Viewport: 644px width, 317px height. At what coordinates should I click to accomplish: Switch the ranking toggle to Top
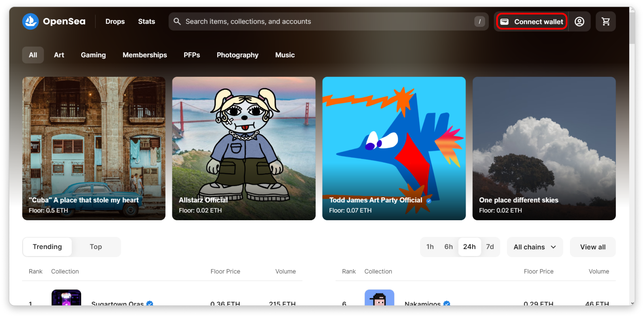pyautogui.click(x=96, y=247)
